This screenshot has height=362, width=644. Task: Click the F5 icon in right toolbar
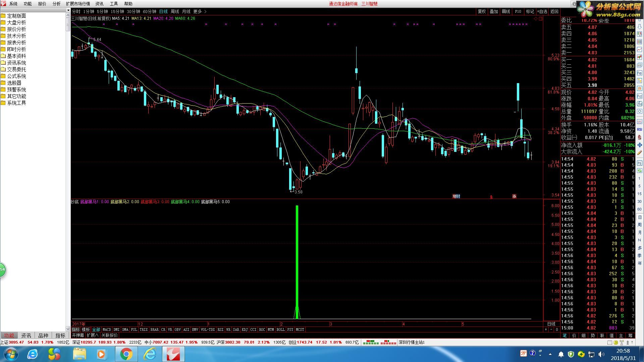coord(640,163)
